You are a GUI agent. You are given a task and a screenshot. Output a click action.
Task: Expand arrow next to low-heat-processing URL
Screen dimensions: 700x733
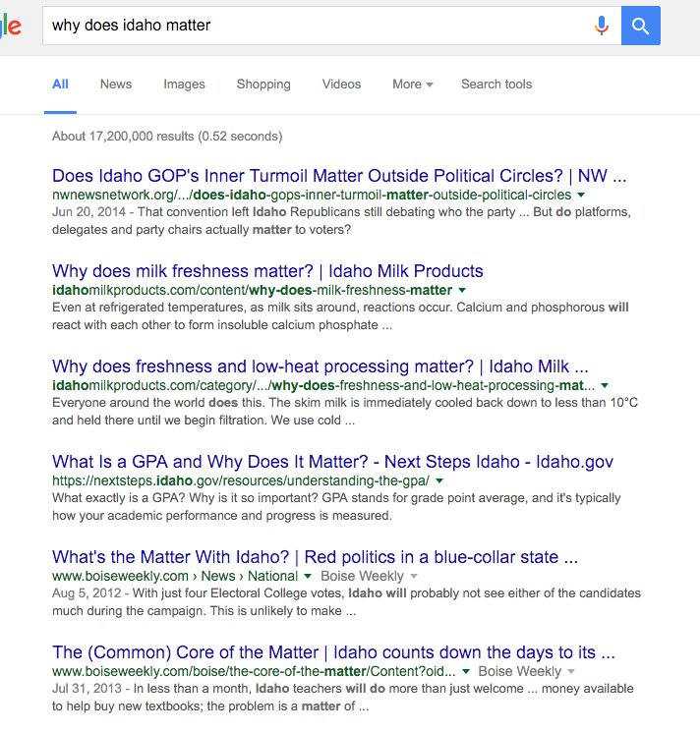[605, 386]
